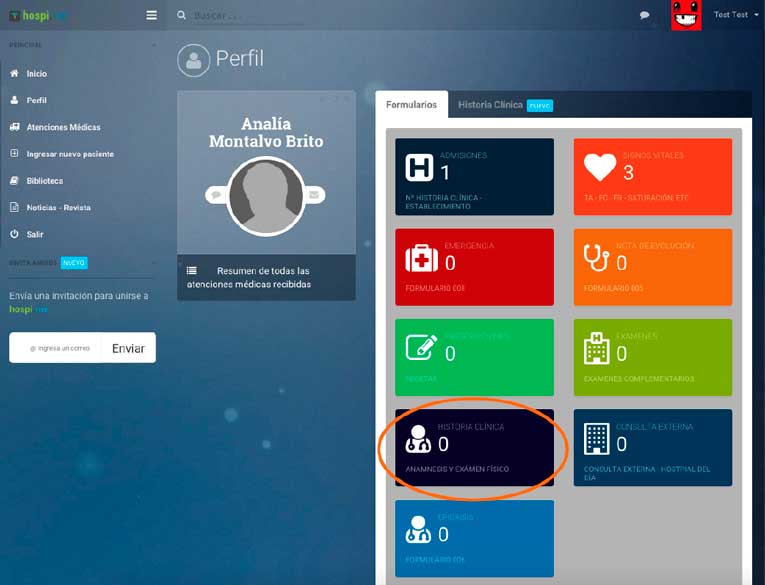
Task: Open the Emergencia first-aid kit icon
Action: pos(421,259)
